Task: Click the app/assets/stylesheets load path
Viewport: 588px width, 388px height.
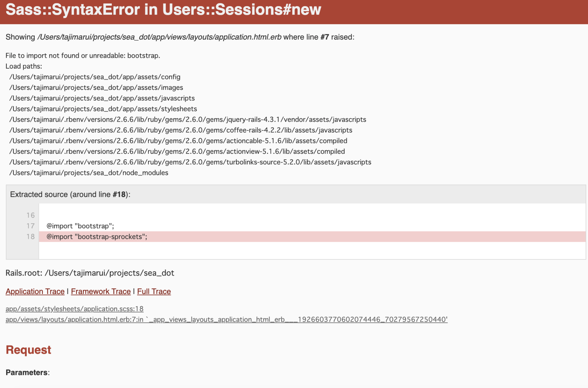Action: coord(103,109)
